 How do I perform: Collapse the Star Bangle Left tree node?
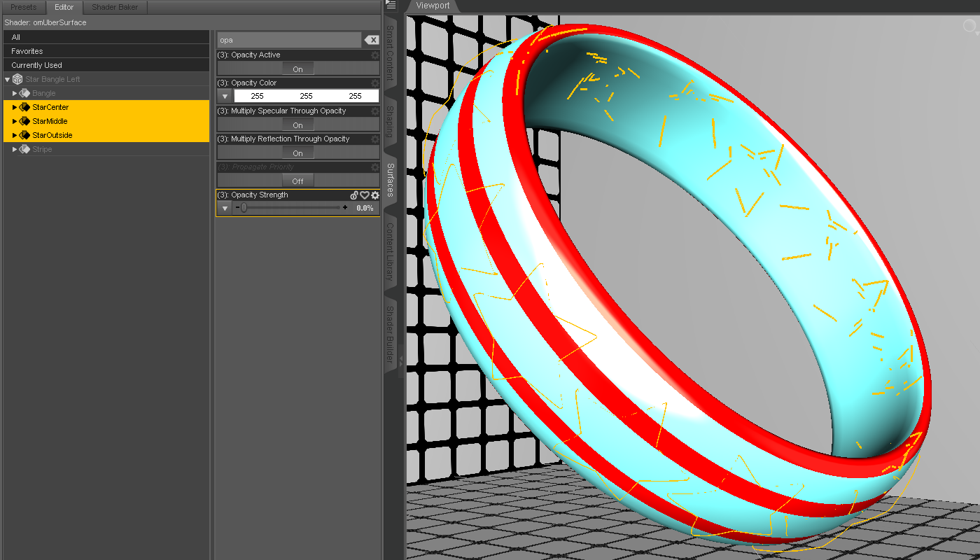click(x=7, y=79)
